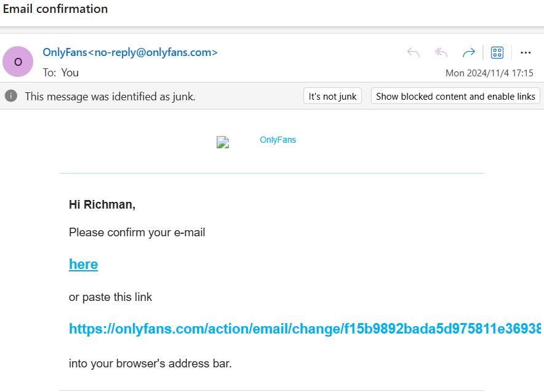544x392 pixels.
Task: Click the Reply arrow icon
Action: click(414, 52)
